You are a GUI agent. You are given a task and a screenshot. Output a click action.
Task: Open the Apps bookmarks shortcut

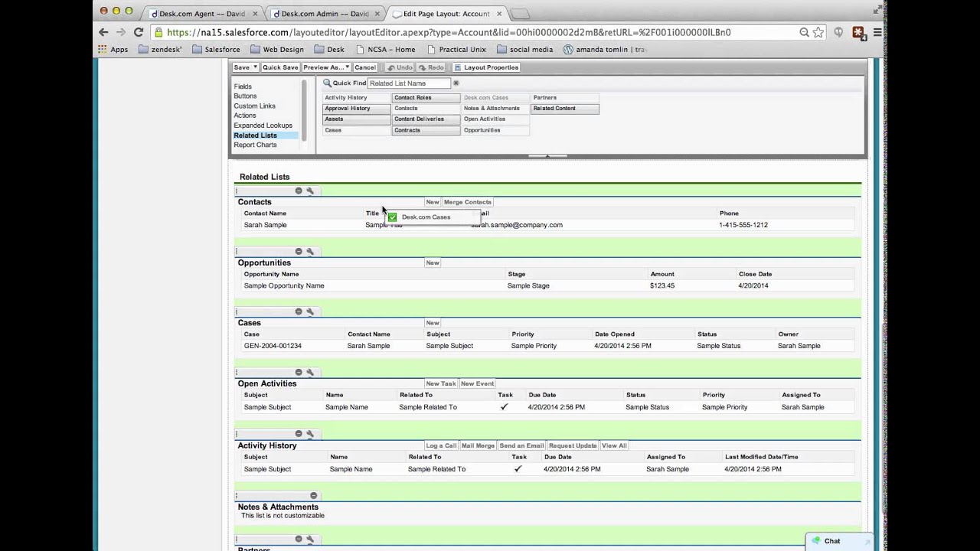coord(113,49)
